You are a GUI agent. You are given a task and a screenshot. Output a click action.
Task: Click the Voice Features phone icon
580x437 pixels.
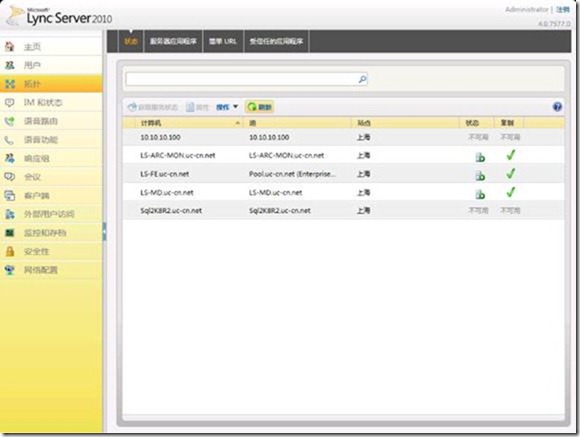(10, 140)
